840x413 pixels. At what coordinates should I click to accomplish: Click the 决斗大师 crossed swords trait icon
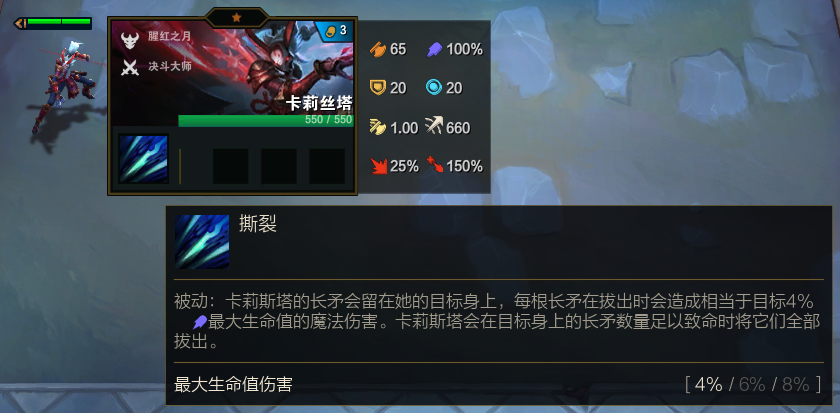pyautogui.click(x=130, y=67)
